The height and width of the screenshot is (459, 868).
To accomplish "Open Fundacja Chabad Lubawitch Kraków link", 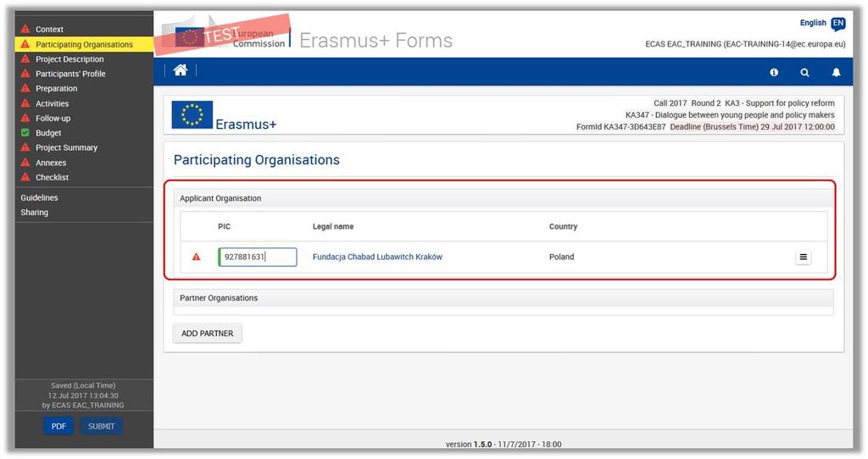I will (377, 257).
